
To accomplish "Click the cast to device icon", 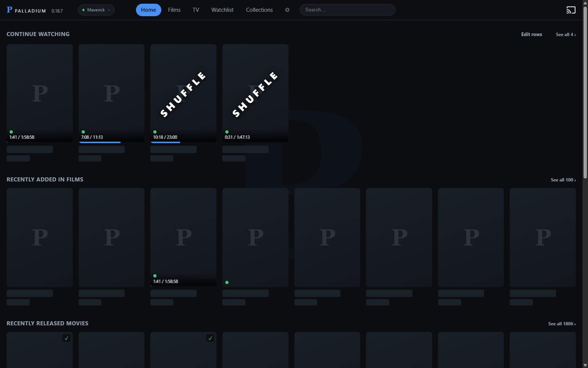I will pos(571,10).
